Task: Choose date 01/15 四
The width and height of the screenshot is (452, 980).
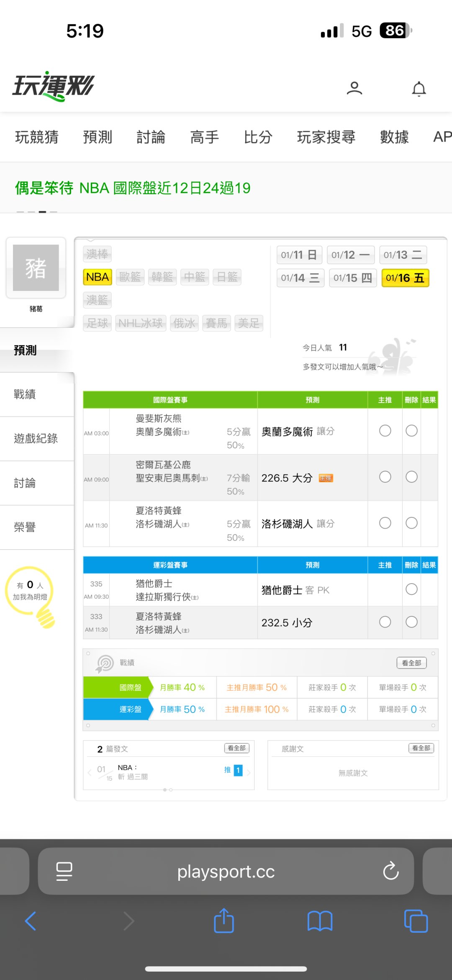Action: click(353, 278)
